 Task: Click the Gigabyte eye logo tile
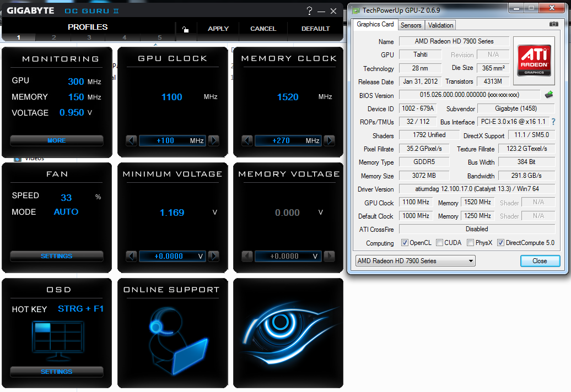click(288, 333)
